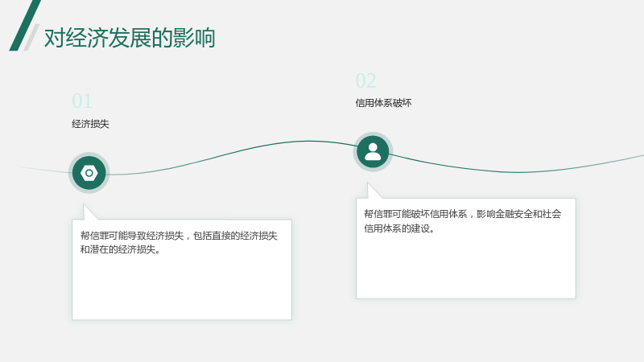Select the dark green slash decoration by the title
Image resolution: width=644 pixels, height=362 pixels.
(x=25, y=26)
